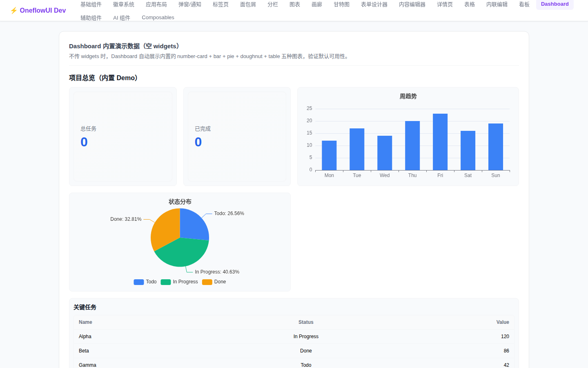Click the 已完成 number card

237,137
